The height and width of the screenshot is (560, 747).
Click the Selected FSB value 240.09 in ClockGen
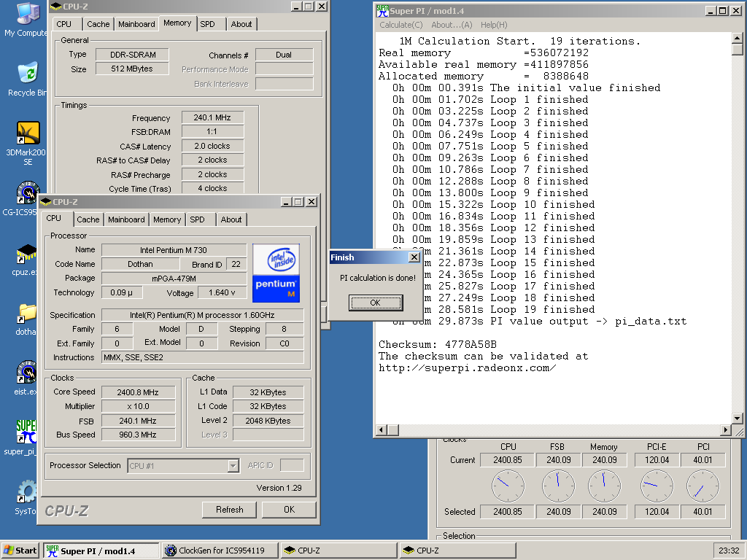coord(558,512)
